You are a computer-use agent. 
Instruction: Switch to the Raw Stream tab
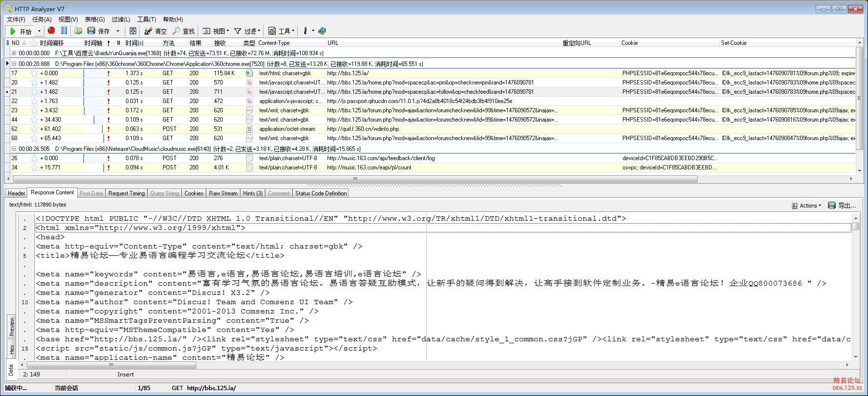(x=223, y=193)
